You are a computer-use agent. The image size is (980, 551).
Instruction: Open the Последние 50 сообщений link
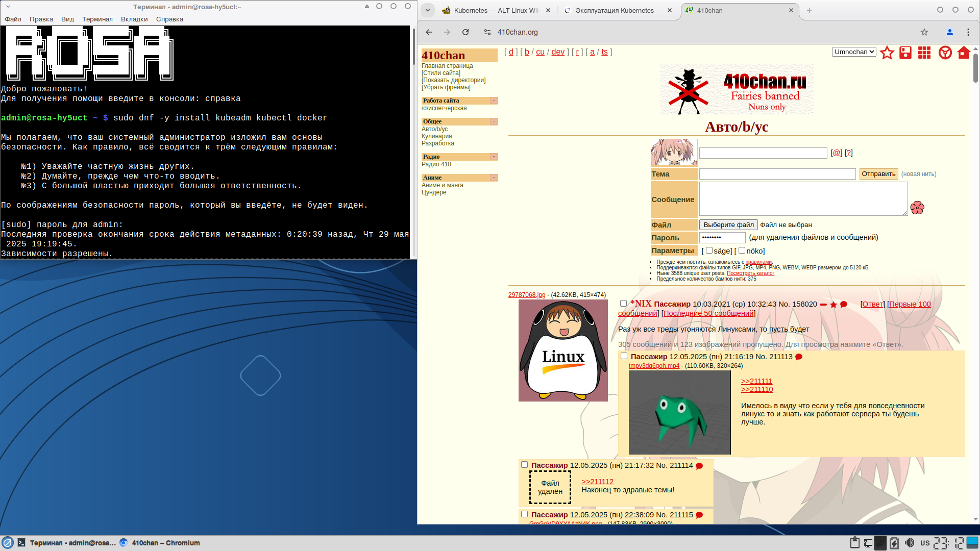pos(708,314)
